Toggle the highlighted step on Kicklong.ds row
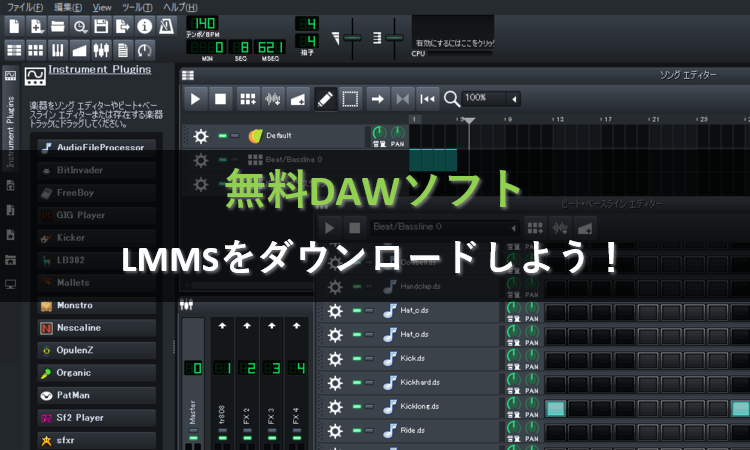 (556, 408)
